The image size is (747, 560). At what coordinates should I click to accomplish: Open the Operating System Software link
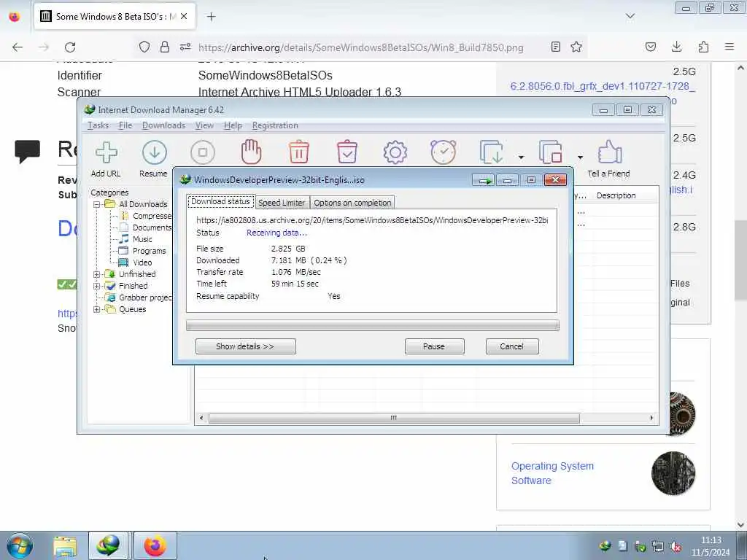(553, 472)
